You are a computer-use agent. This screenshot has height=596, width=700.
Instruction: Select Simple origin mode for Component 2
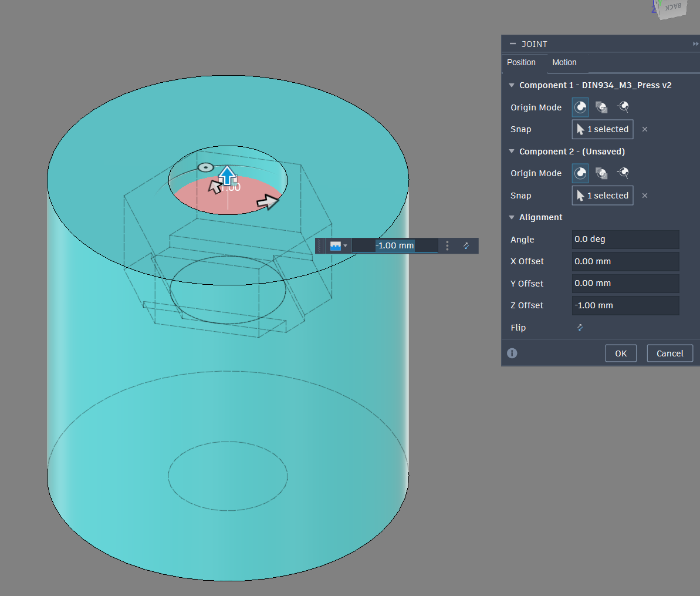580,173
